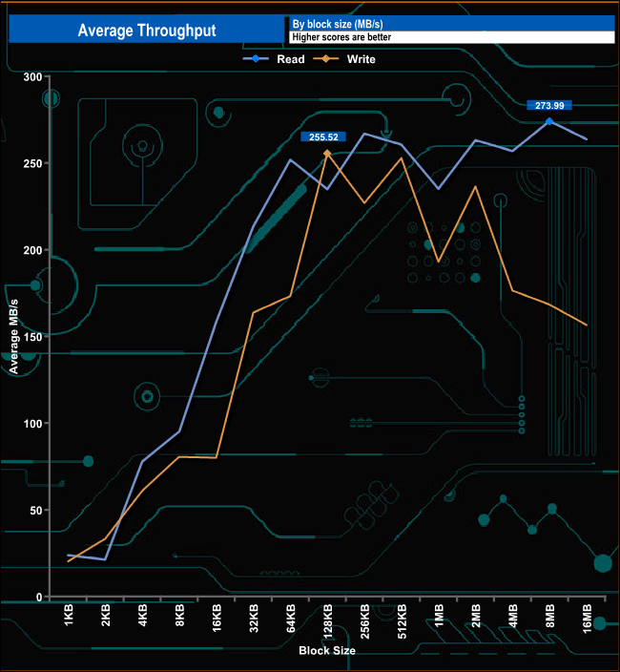Select the 273.99 data label

click(x=549, y=105)
